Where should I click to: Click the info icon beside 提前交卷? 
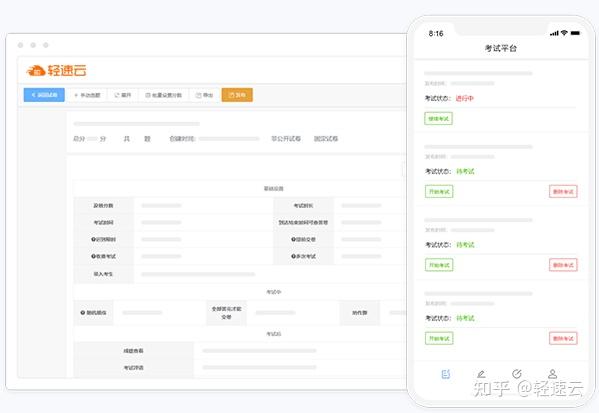(x=293, y=240)
